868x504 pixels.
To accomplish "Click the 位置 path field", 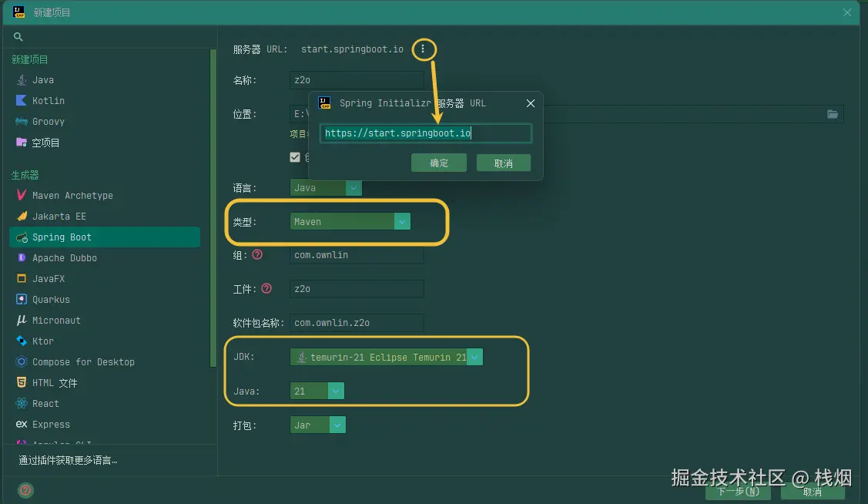I will click(566, 114).
